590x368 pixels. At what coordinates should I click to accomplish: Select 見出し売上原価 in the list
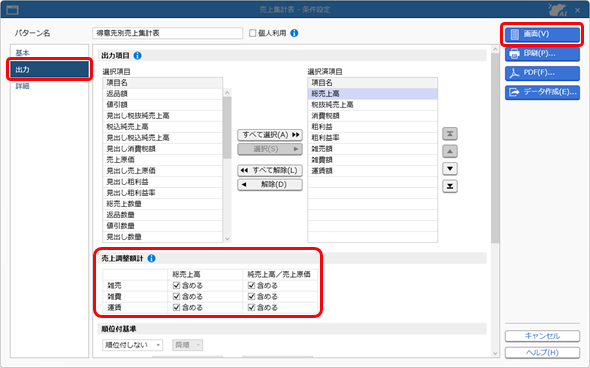163,171
